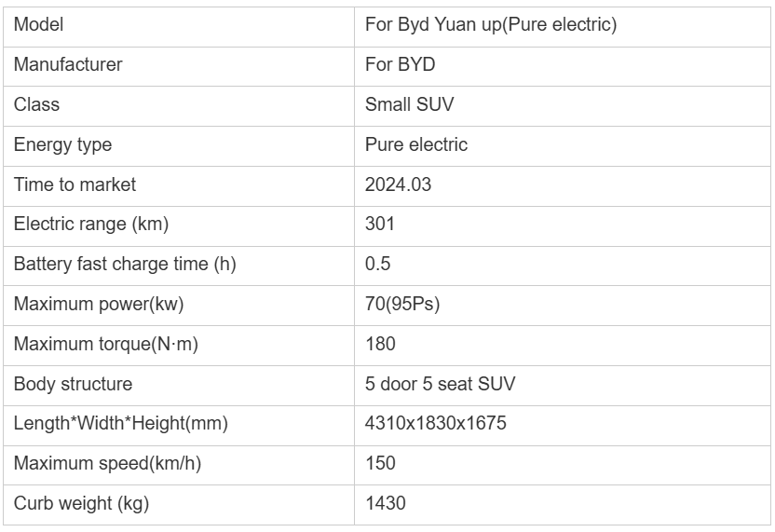Viewport: 775px width, 532px height.
Task: Select the 'Electric range (km)' label
Action: [x=90, y=225]
